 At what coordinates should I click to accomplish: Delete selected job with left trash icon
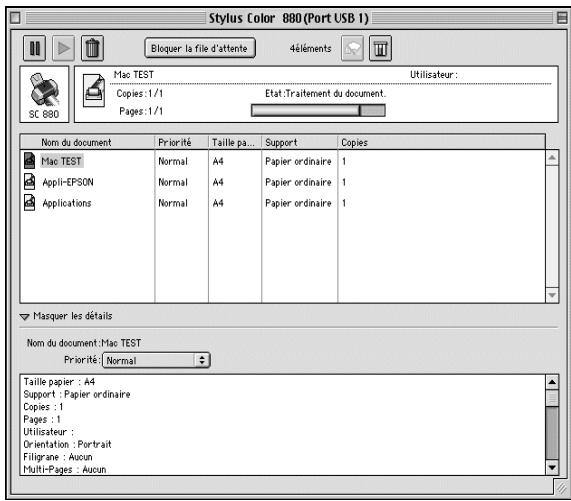click(92, 48)
